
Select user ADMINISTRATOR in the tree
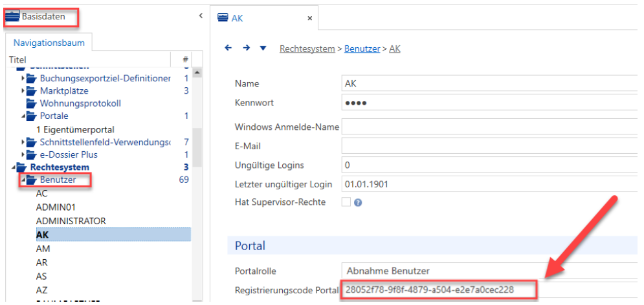(71, 221)
